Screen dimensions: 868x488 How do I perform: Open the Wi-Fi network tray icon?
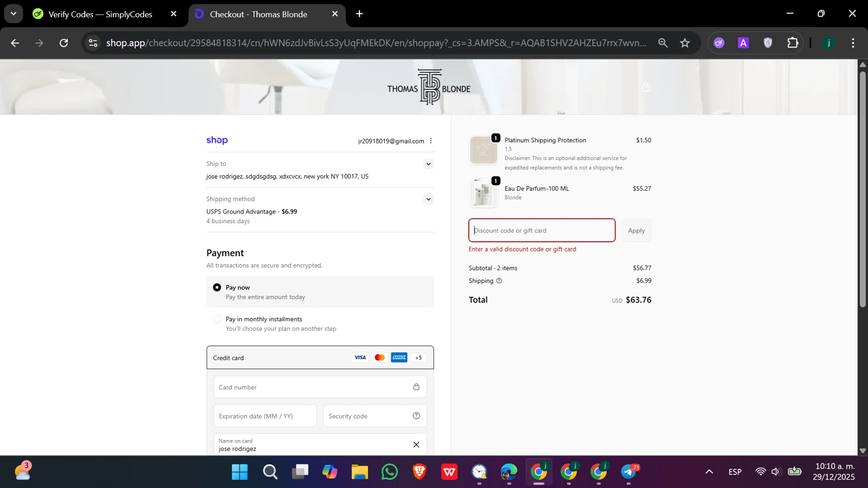(760, 472)
